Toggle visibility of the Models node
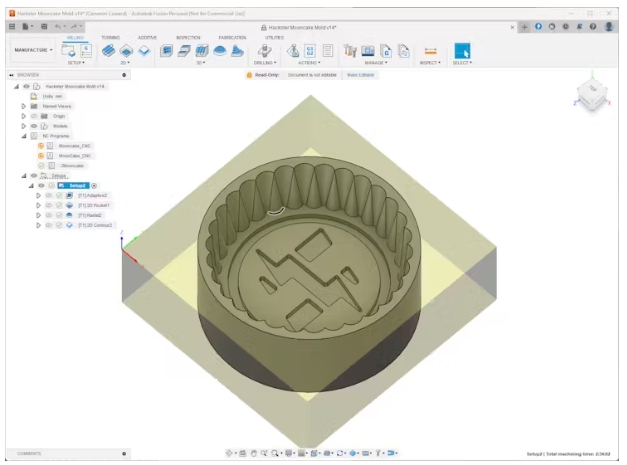627x465 pixels. [34, 126]
